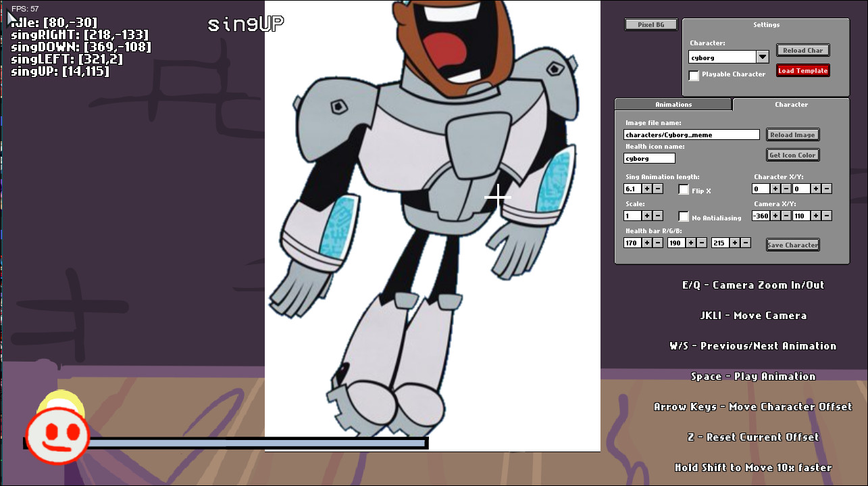The width and height of the screenshot is (868, 486).
Task: Click the Scale plus button
Action: 647,216
